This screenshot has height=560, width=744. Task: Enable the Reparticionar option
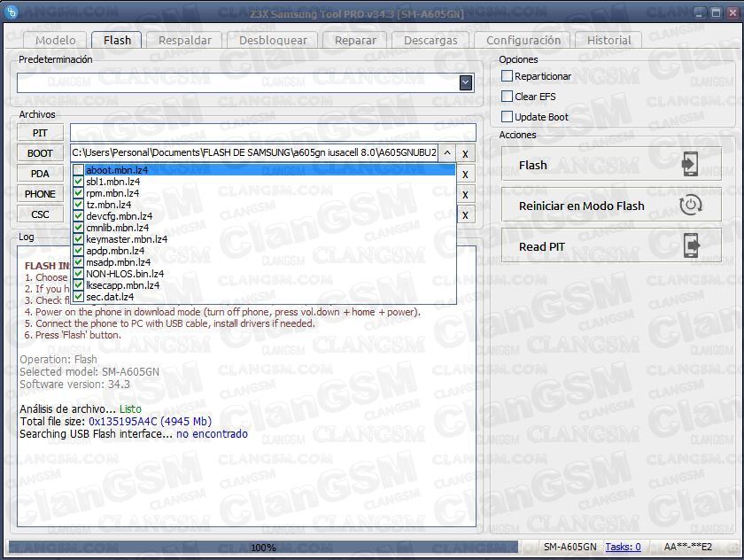pos(508,76)
